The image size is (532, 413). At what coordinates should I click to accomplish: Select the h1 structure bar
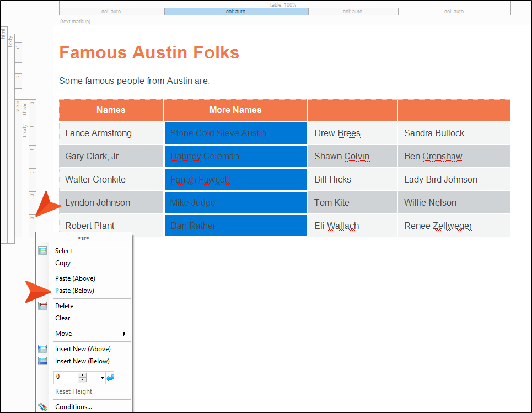tap(18, 52)
